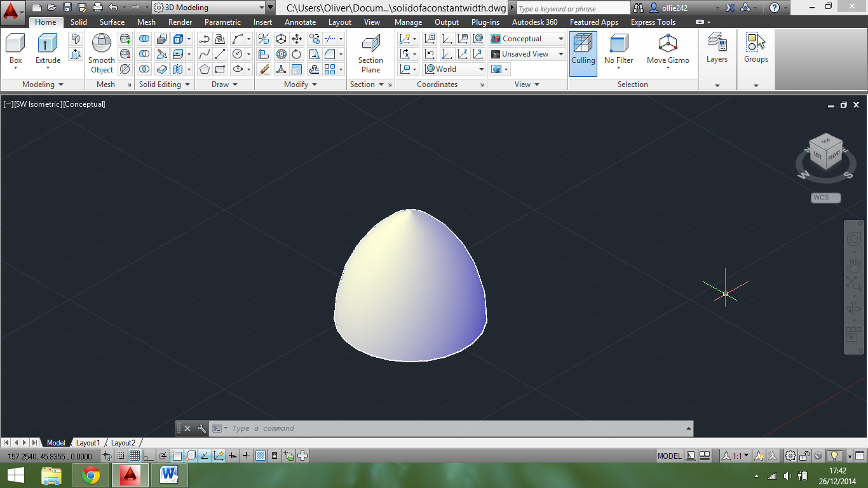This screenshot has width=868, height=488.
Task: Toggle Object Snap in status bar
Action: pyautogui.click(x=177, y=456)
